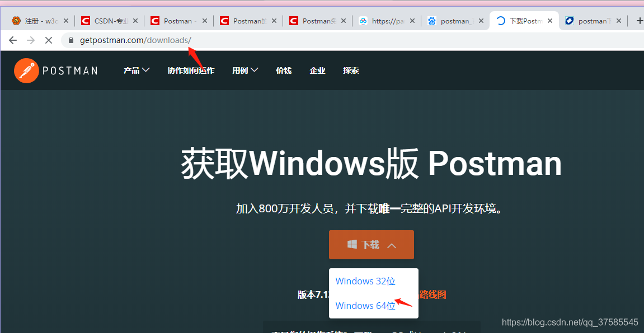Open 协作如何运作 nav item
The width and height of the screenshot is (644, 333).
tap(191, 70)
